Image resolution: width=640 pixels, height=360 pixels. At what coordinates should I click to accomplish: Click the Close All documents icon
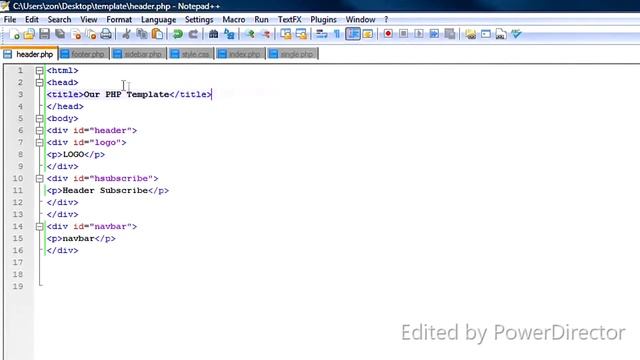click(91, 34)
